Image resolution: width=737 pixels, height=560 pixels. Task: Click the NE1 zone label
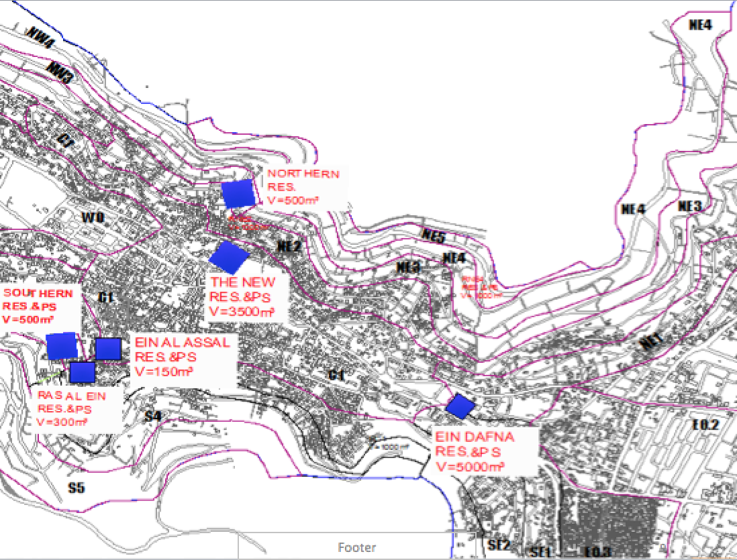(x=651, y=343)
